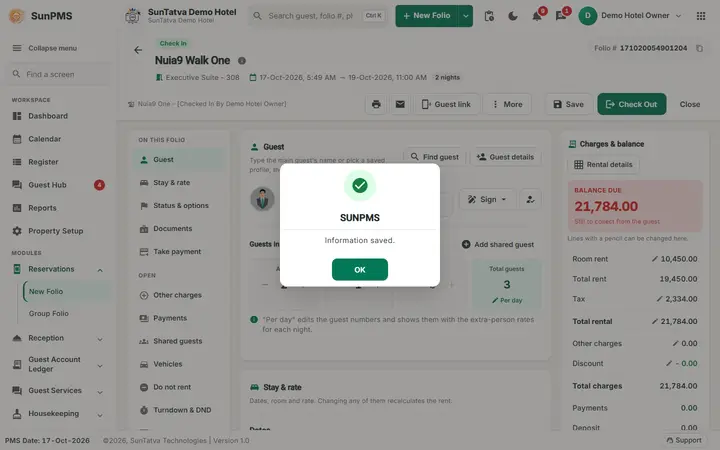Open Other charges
The width and height of the screenshot is (720, 450).
(179, 295)
